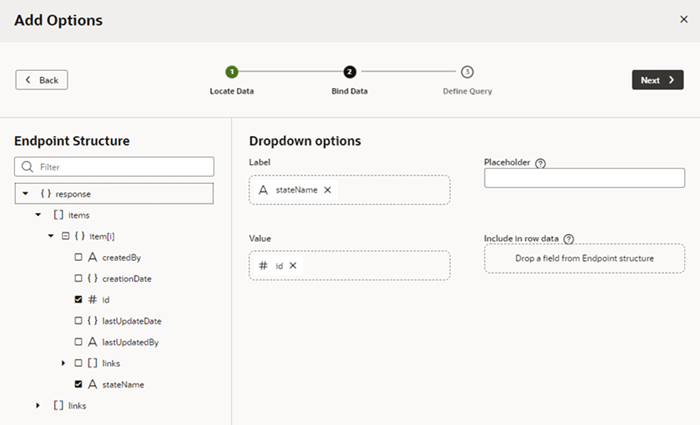This screenshot has width=700, height=425.
Task: Click the magnifier icon in Filter box
Action: [x=27, y=167]
